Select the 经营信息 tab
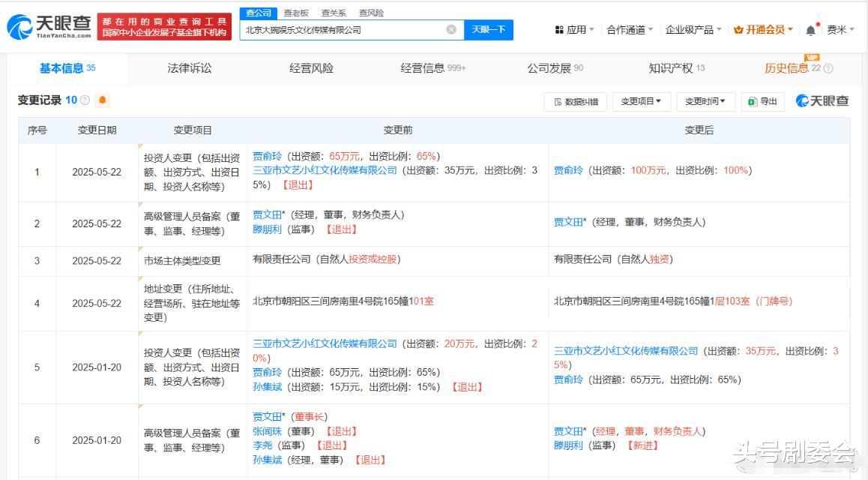This screenshot has height=480, width=868. pyautogui.click(x=433, y=69)
